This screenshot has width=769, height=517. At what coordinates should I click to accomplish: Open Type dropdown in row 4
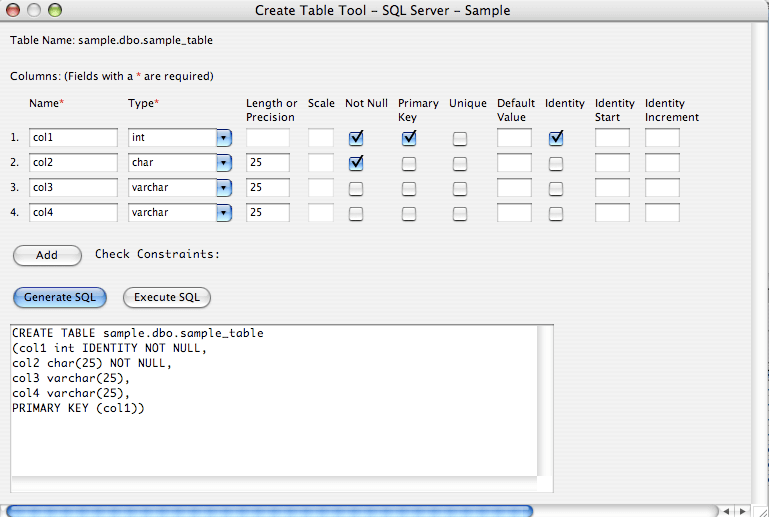(x=224, y=213)
